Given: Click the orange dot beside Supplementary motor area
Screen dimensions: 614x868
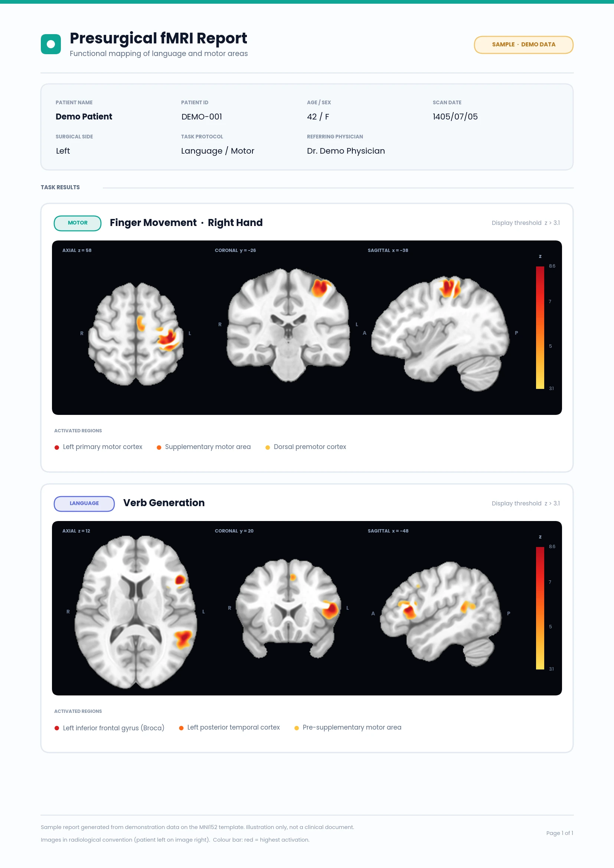Looking at the screenshot, I should 159,447.
